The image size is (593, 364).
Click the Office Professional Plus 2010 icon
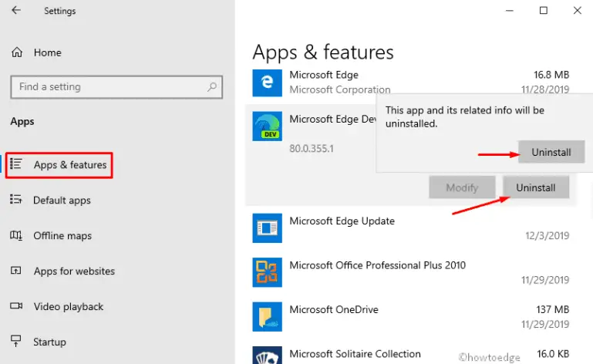click(267, 272)
